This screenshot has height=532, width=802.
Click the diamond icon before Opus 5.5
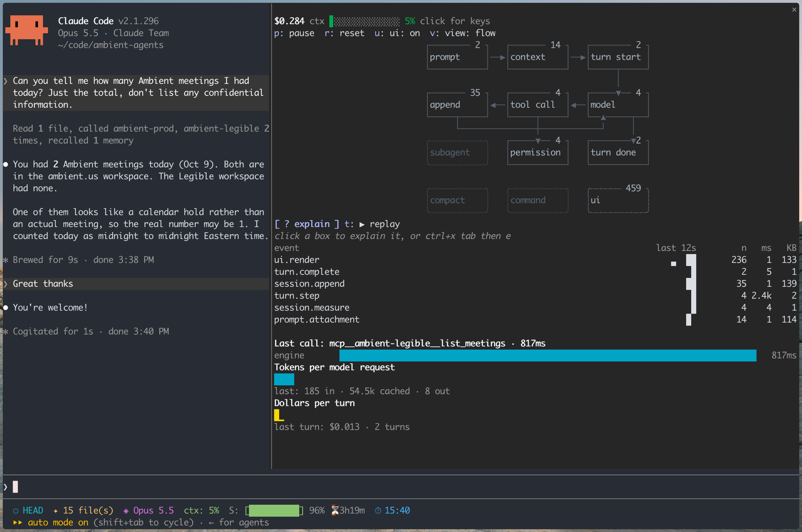pyautogui.click(x=126, y=511)
